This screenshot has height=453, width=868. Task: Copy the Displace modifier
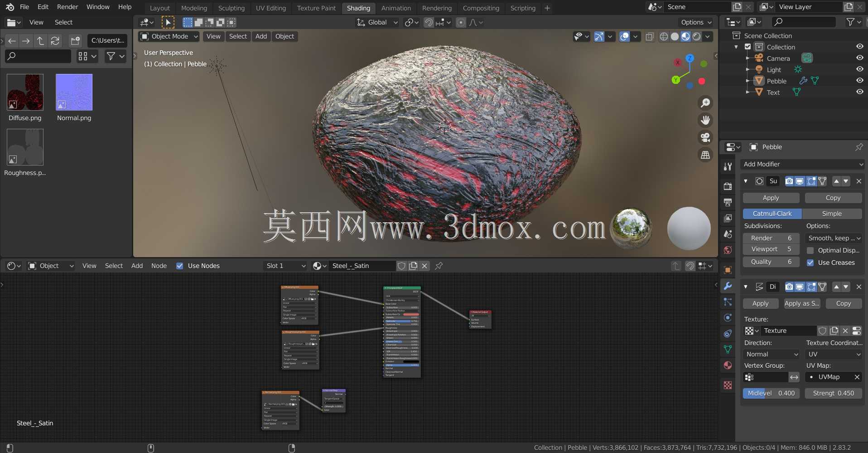[x=843, y=303]
